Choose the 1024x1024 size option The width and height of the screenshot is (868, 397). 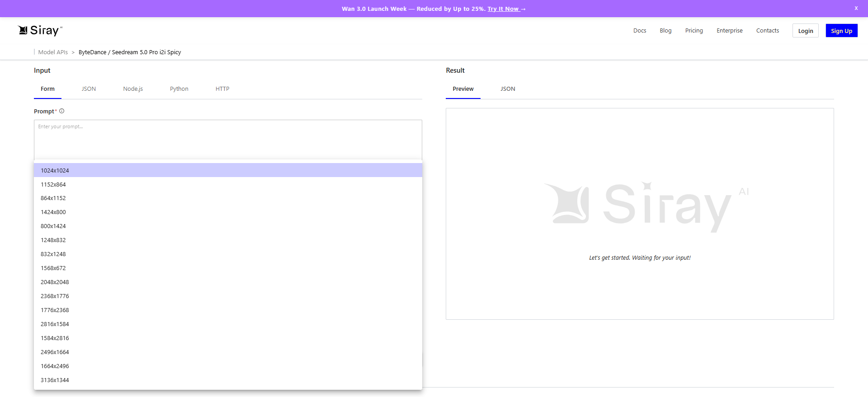(228, 170)
